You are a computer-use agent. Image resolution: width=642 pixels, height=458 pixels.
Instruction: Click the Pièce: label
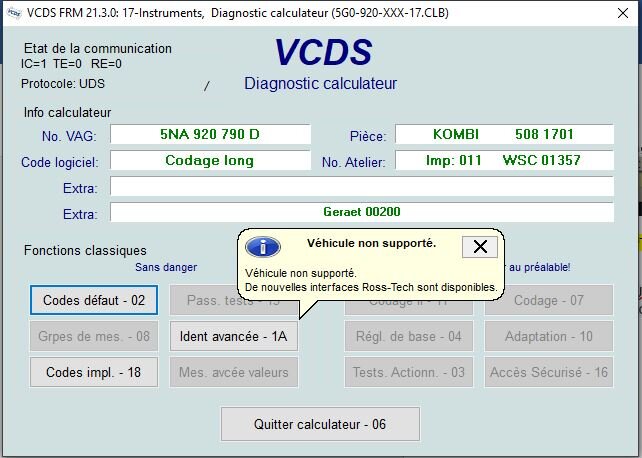[368, 136]
